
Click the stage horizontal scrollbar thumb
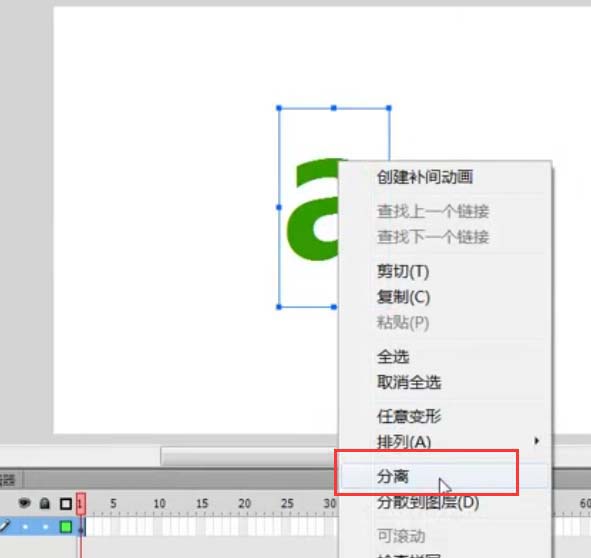pyautogui.click(x=249, y=457)
